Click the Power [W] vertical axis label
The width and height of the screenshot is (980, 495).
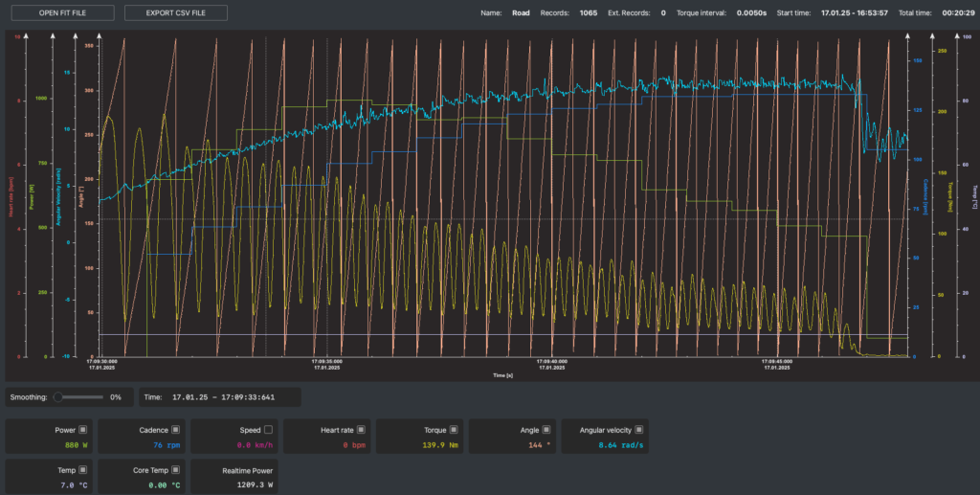[x=32, y=199]
